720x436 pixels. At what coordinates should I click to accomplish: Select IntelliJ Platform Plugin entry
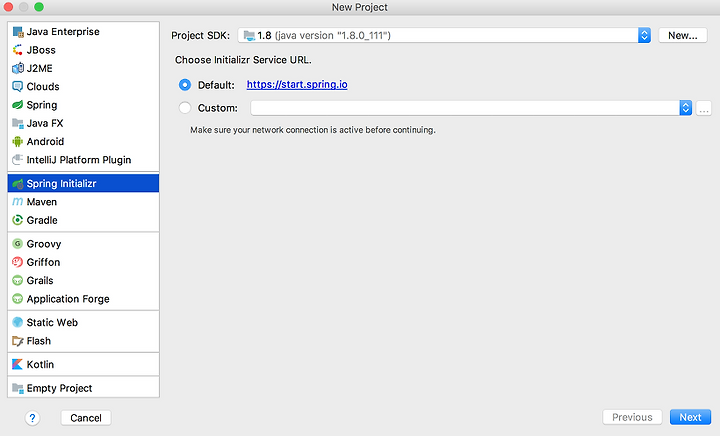(x=84, y=160)
